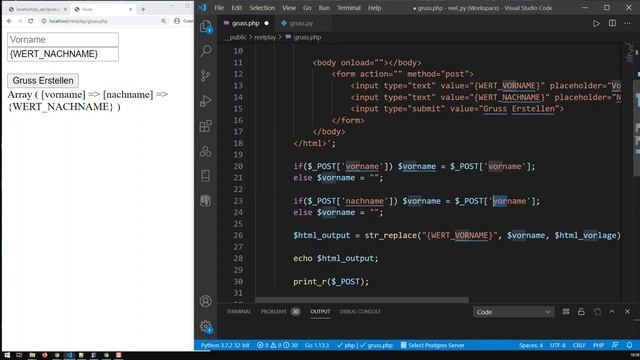
Task: Click the {WERT_NACHNAME} input field
Action: [63, 54]
